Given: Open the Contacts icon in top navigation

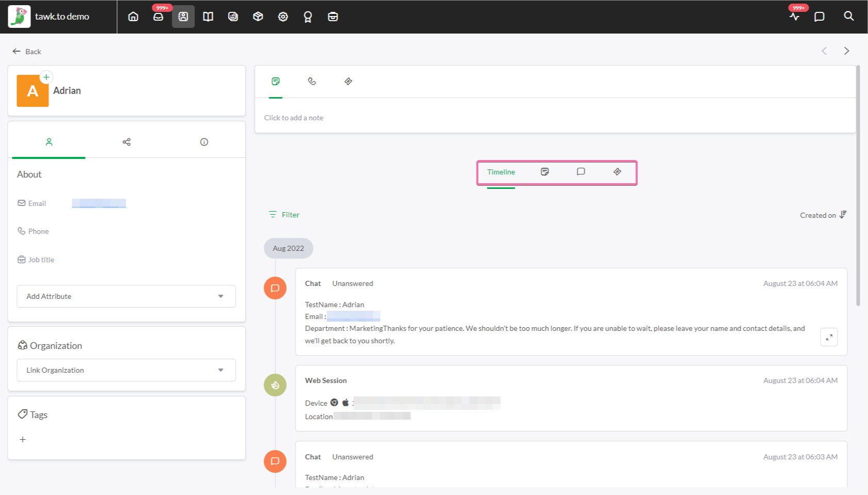Looking at the screenshot, I should pos(183,17).
